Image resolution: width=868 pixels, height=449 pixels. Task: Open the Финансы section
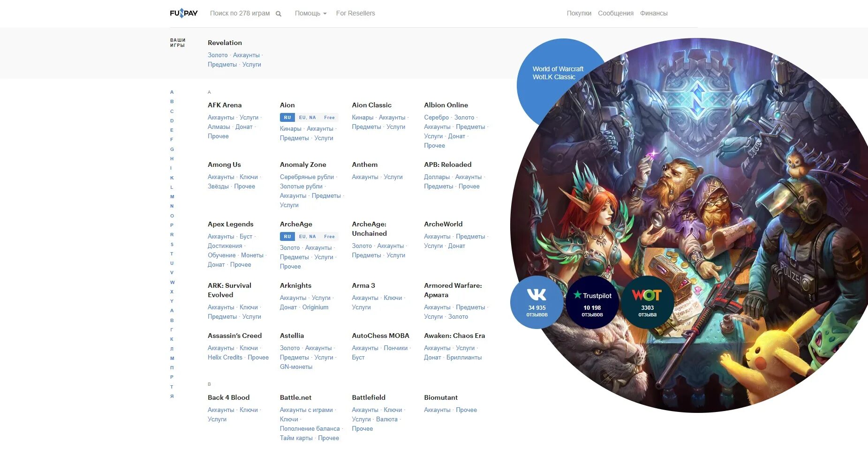[654, 13]
